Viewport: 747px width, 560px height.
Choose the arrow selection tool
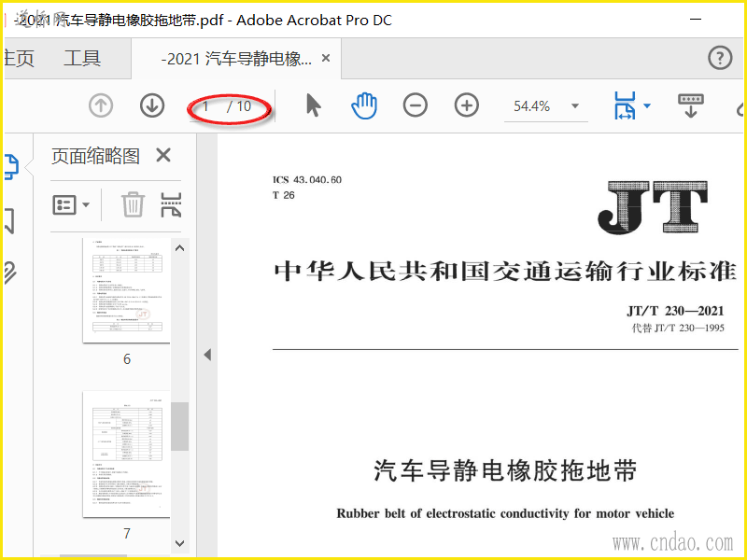313,105
